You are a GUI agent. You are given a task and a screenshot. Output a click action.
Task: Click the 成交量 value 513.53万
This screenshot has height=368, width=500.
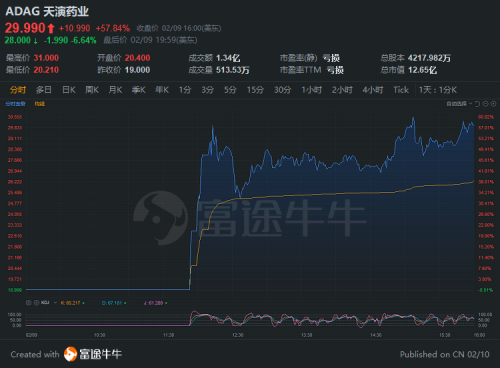pos(233,70)
